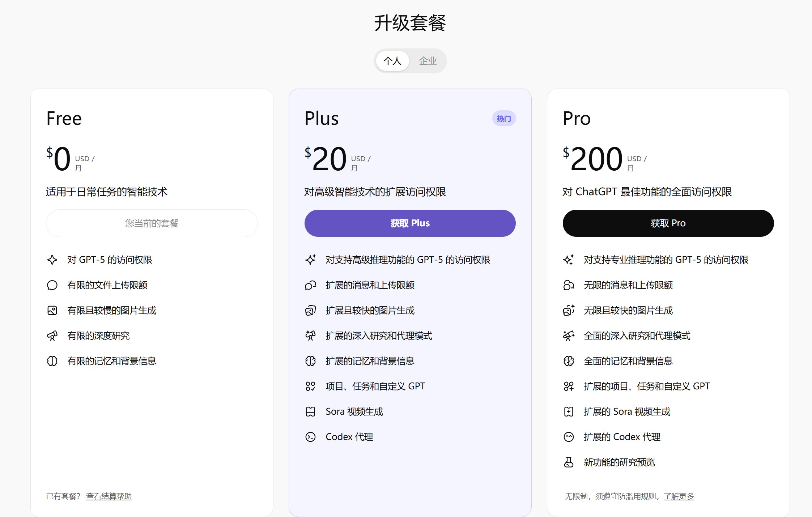Click the $20 price on Plus
Screen dimensions: 812x517
pos(326,158)
